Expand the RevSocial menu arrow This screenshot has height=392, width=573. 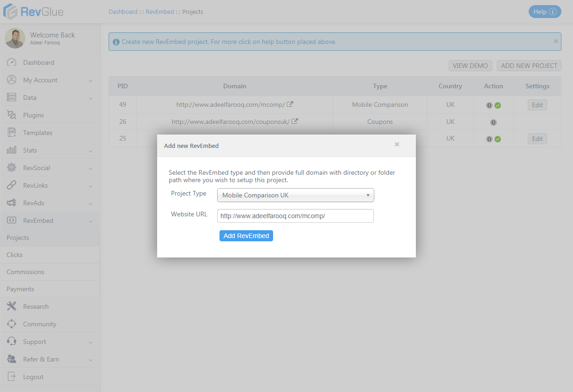click(x=91, y=169)
